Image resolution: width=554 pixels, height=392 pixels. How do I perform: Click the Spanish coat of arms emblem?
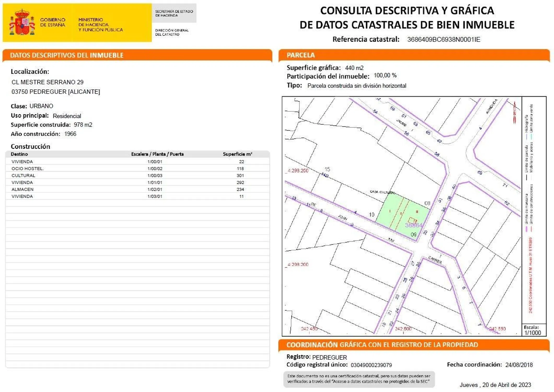(x=22, y=22)
